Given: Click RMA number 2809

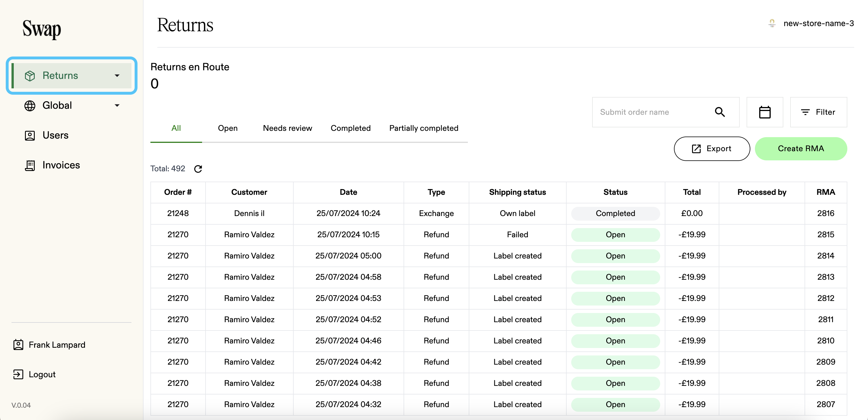Looking at the screenshot, I should (x=826, y=362).
